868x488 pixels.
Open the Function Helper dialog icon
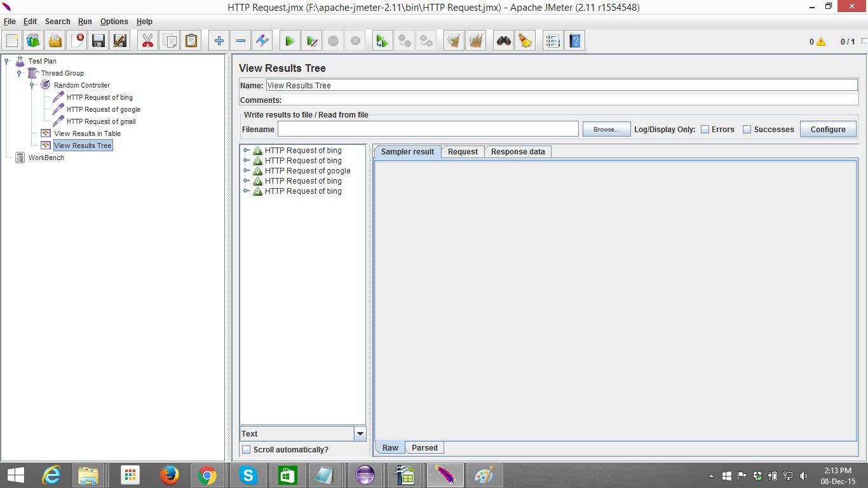tap(553, 41)
